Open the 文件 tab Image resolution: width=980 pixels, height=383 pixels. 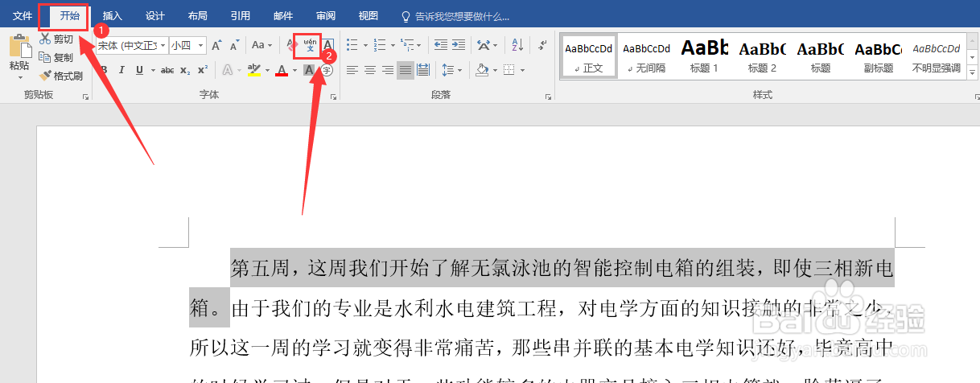tap(23, 16)
